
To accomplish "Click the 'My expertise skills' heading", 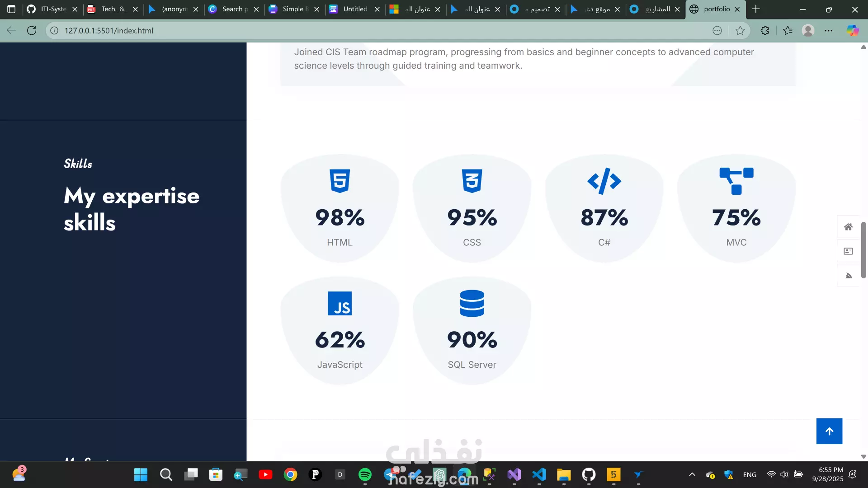I will (132, 209).
